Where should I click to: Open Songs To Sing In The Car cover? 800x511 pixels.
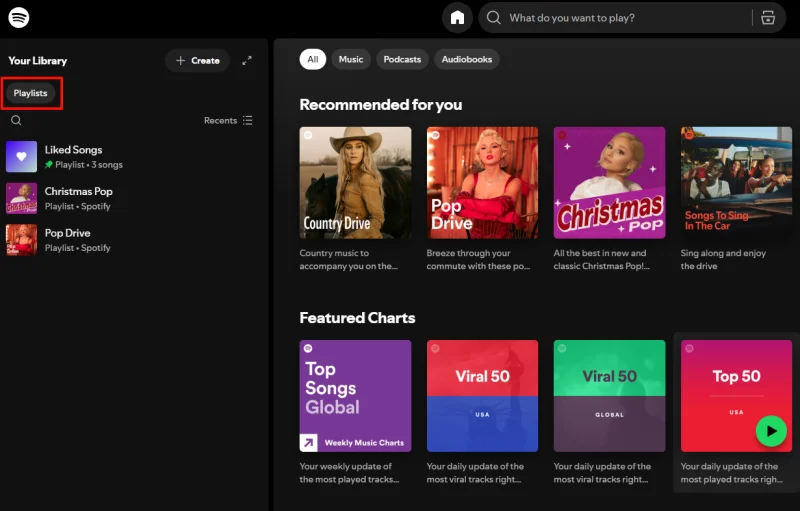tap(736, 183)
